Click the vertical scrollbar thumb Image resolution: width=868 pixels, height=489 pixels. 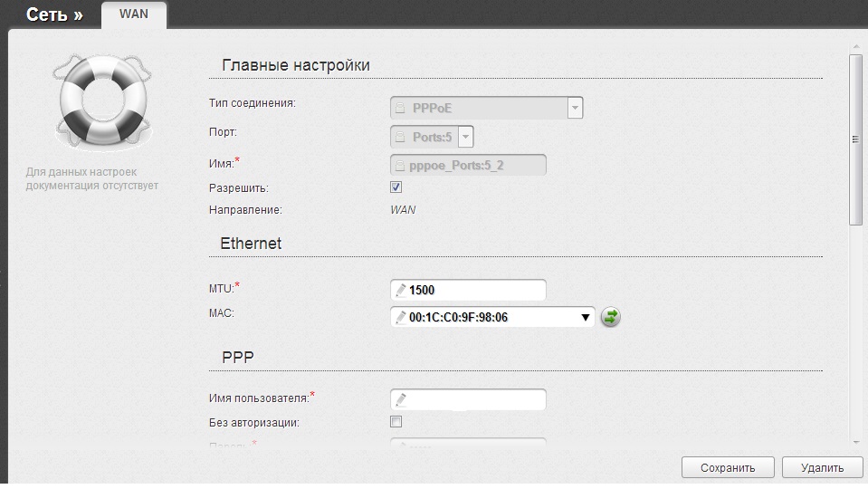coord(854,139)
